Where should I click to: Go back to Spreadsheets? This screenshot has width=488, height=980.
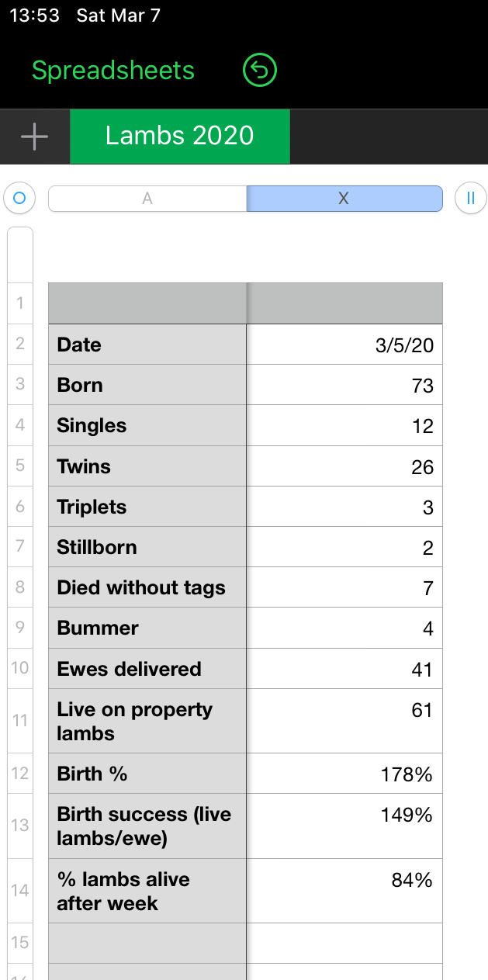[113, 71]
